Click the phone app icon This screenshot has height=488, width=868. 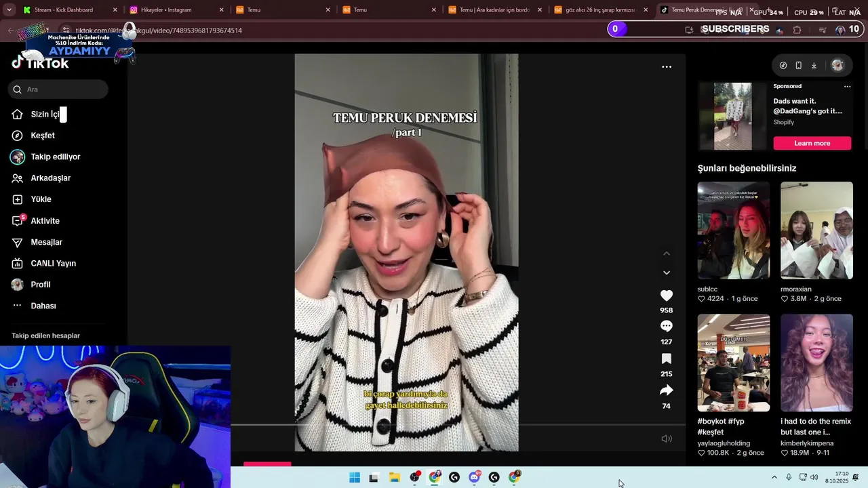(799, 65)
